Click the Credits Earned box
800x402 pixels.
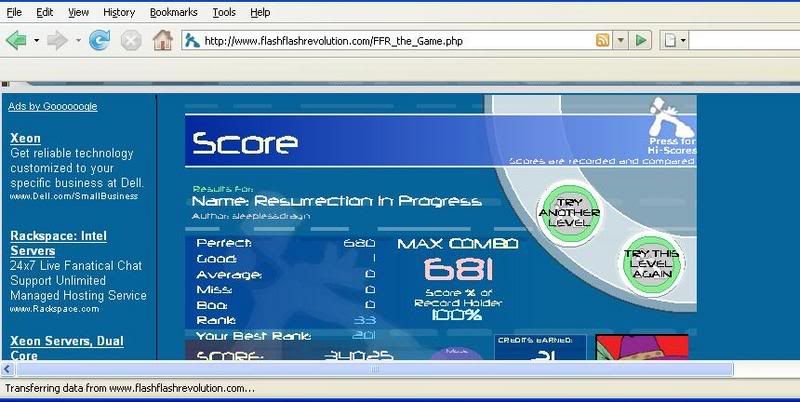pos(540,348)
